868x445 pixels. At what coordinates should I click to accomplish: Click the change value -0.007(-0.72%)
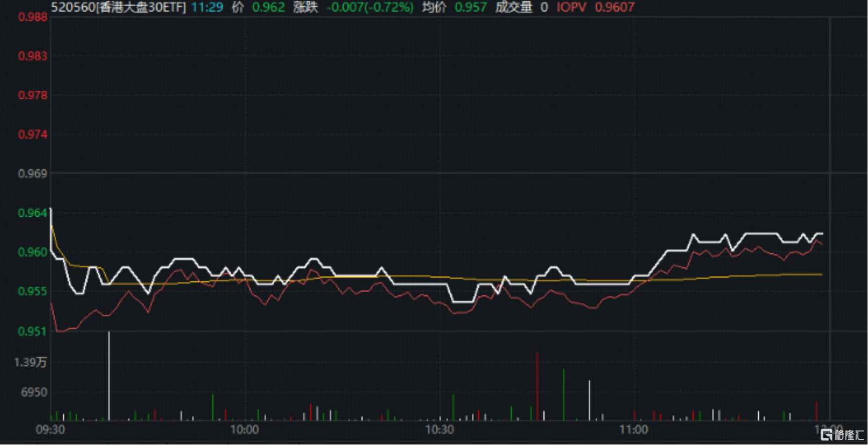pos(370,8)
